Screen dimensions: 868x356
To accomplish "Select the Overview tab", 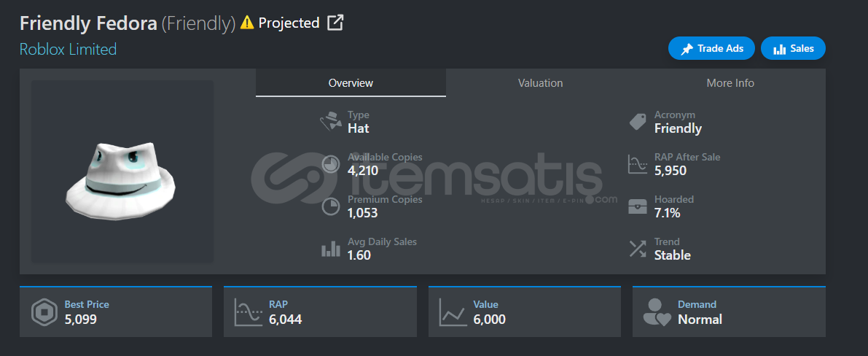I will [351, 83].
